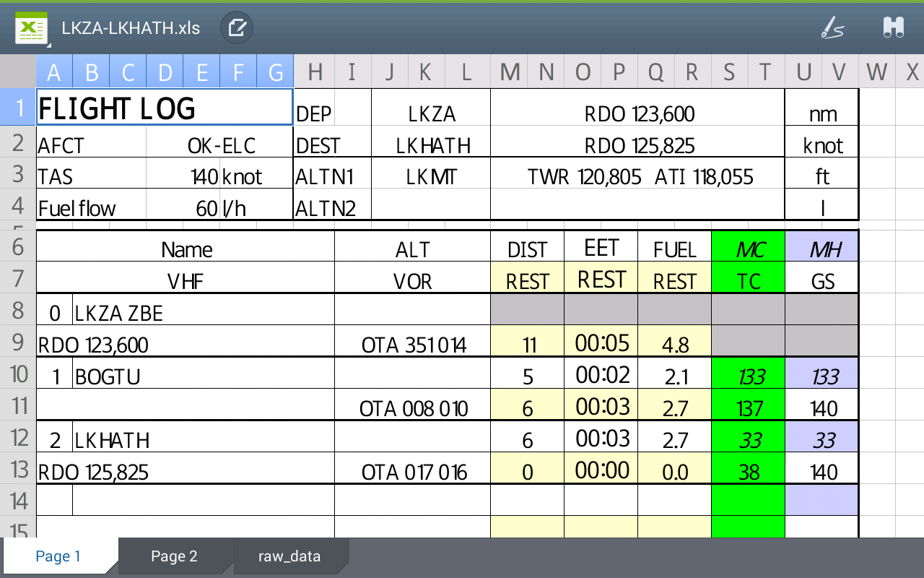Select the OTA 351 014 cell
This screenshot has width=924, height=578.
(x=413, y=342)
